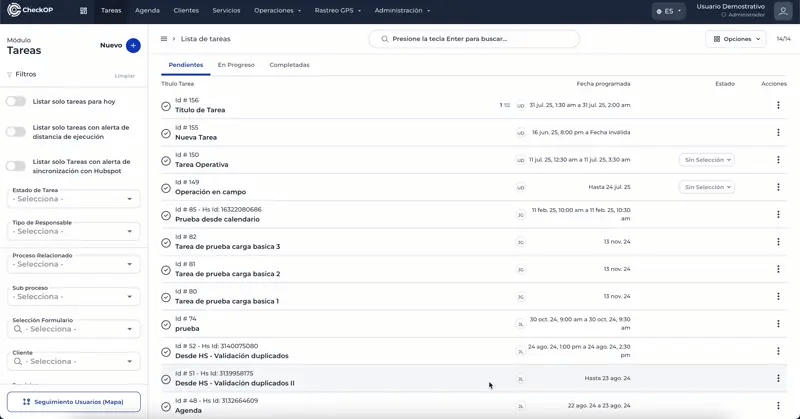Screen dimensions: 800x419
Task: Open three-dot actions menu for Titulo de Tarea
Action: click(x=778, y=105)
